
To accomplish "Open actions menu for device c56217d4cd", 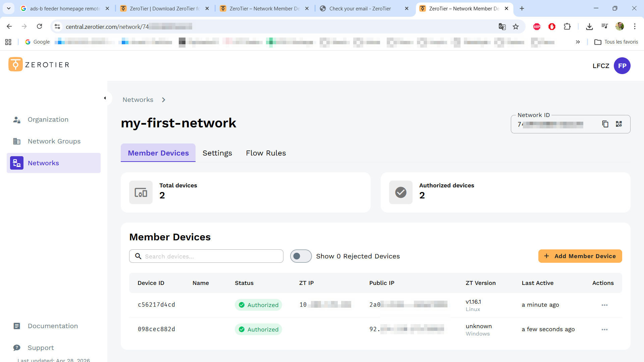I will click(x=604, y=305).
